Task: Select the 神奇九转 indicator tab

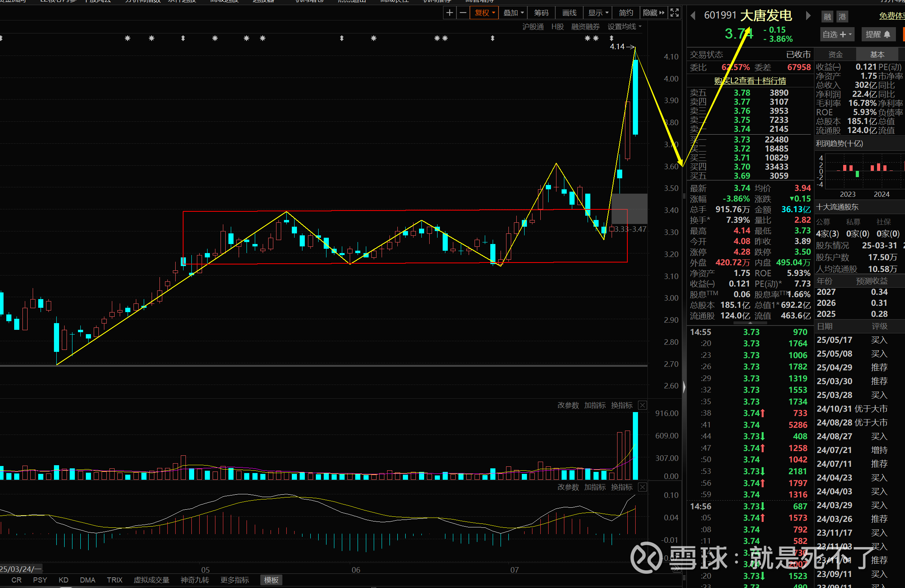Action: coord(195,580)
